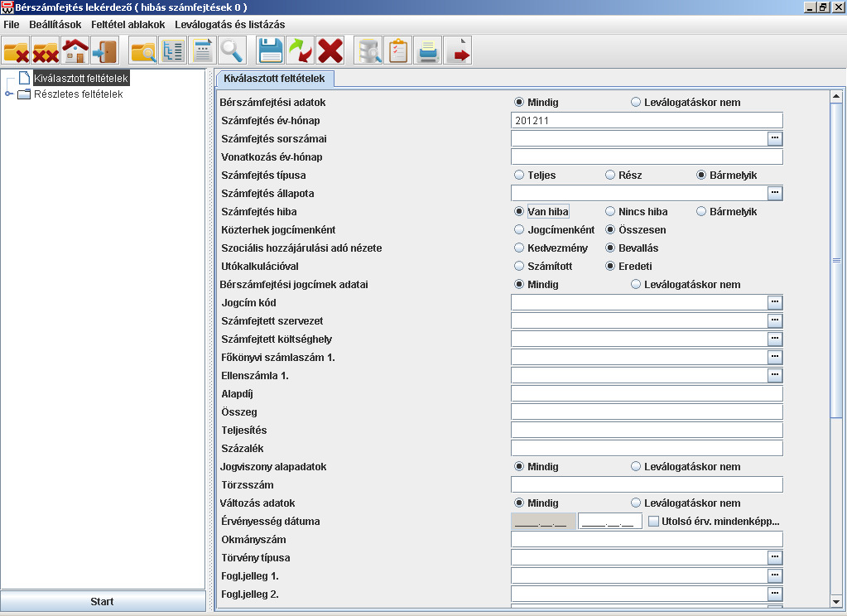
Task: Open the File menu
Action: [x=12, y=24]
